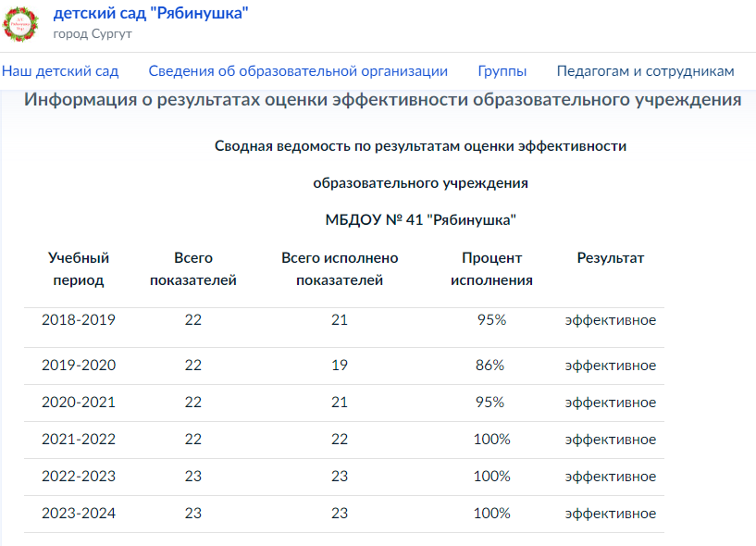The image size is (756, 546).
Task: Click the город Сургут subtitle text
Action: pyautogui.click(x=93, y=34)
